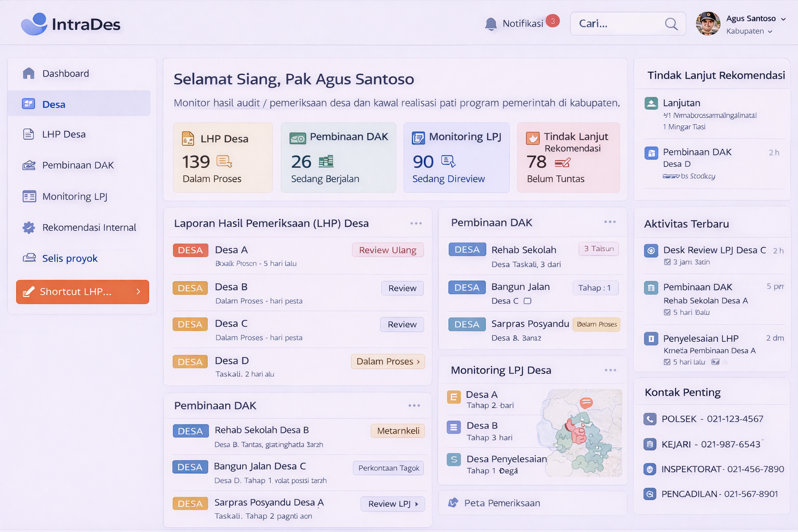Click the INSPEKTORAT contact icon

pos(650,469)
